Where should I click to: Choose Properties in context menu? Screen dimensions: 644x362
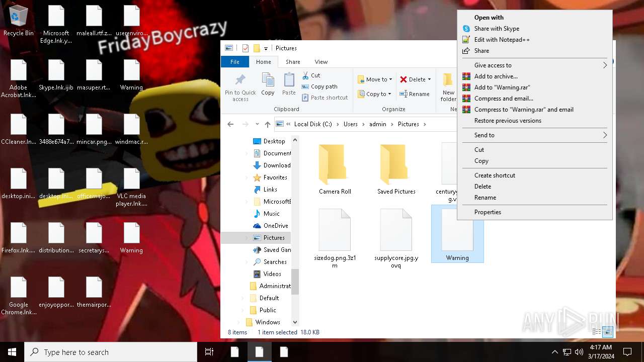535,212
